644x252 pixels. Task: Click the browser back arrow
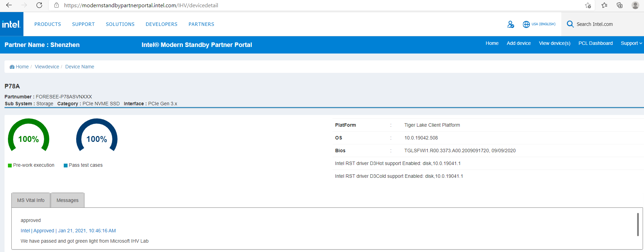click(x=9, y=5)
